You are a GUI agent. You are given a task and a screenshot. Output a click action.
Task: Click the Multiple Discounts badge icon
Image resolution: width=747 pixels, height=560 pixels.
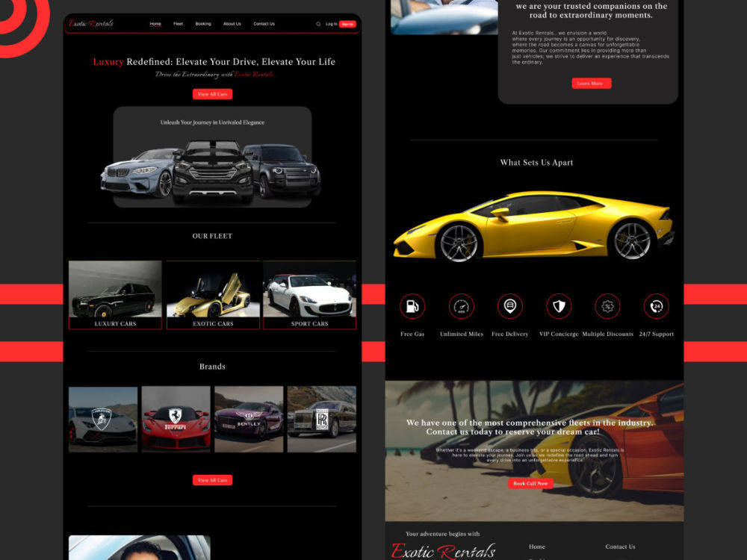(607, 306)
